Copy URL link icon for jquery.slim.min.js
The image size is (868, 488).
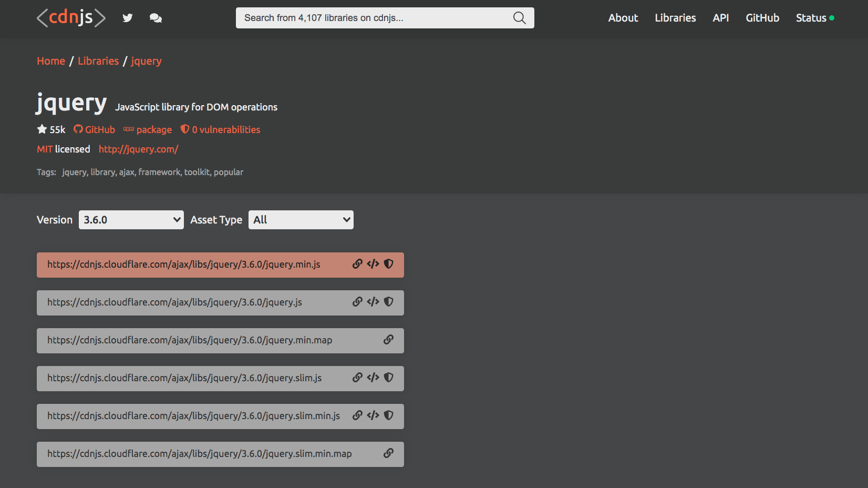pyautogui.click(x=357, y=415)
